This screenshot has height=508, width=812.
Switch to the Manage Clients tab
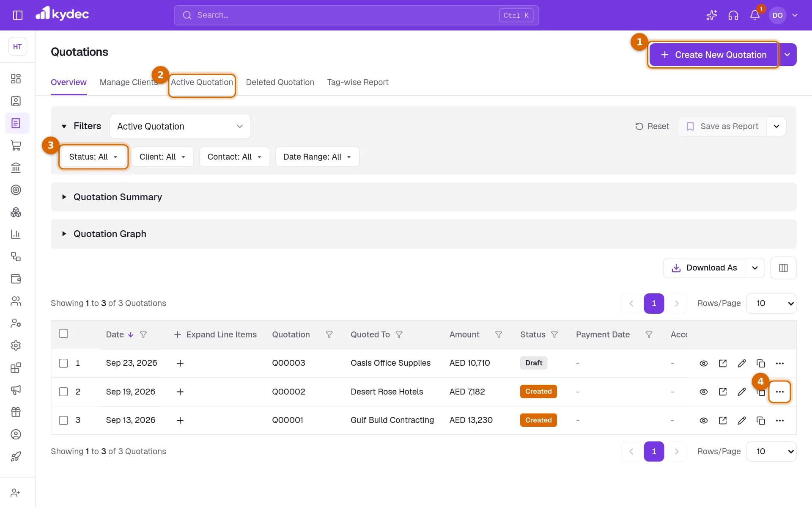pyautogui.click(x=129, y=82)
